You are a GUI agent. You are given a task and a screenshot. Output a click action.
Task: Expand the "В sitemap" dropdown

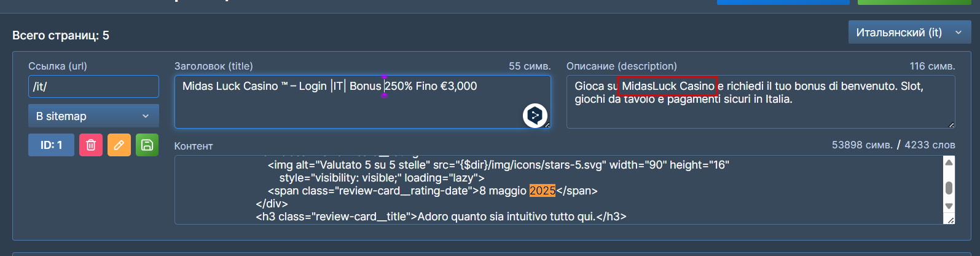coord(93,116)
